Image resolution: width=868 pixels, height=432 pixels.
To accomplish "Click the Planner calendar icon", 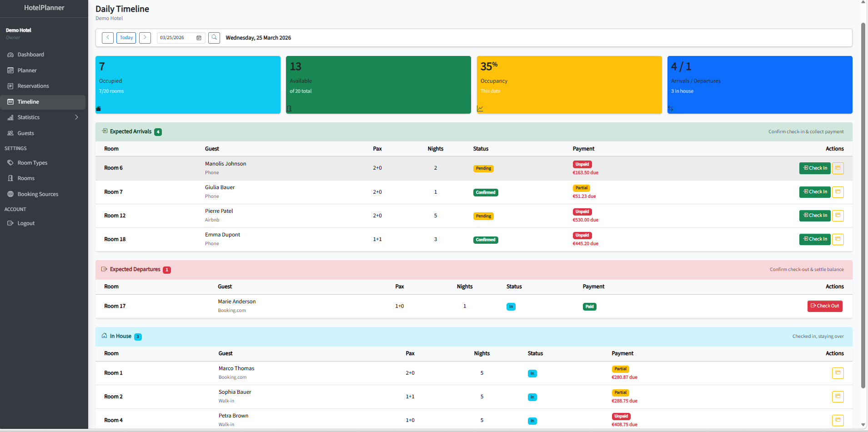I will click(10, 70).
